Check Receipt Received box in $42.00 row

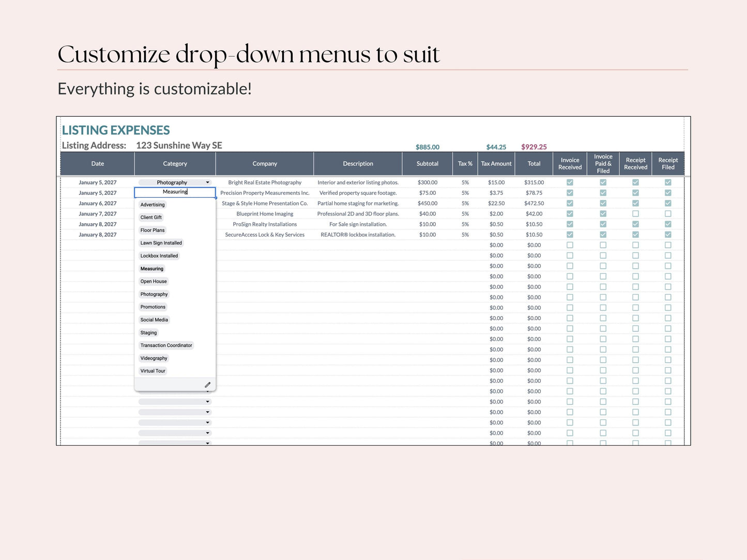click(x=635, y=214)
